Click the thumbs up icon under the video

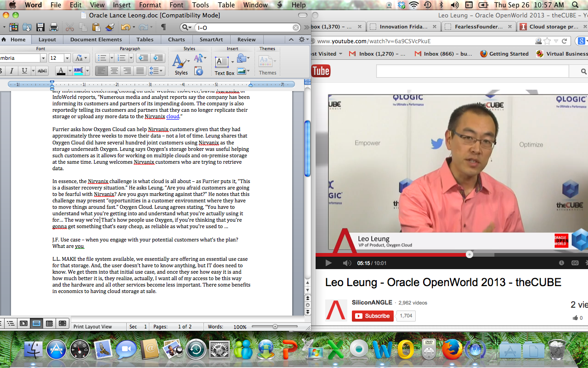click(x=575, y=318)
